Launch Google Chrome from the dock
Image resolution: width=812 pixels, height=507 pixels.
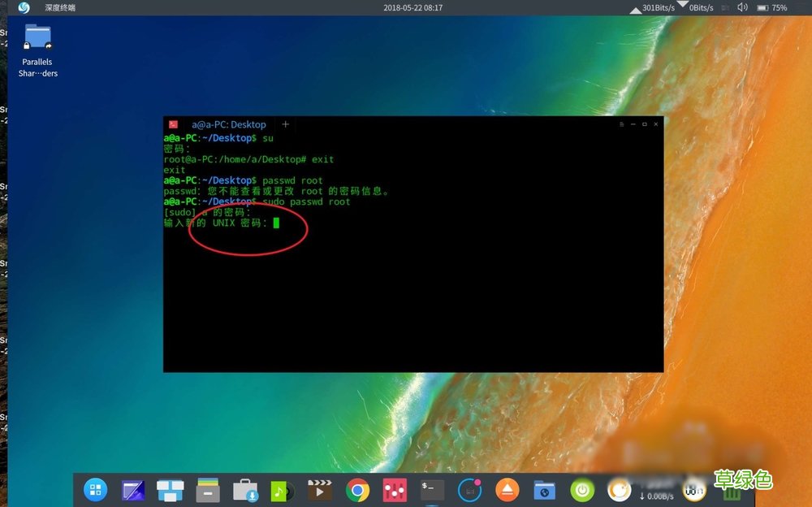(356, 490)
